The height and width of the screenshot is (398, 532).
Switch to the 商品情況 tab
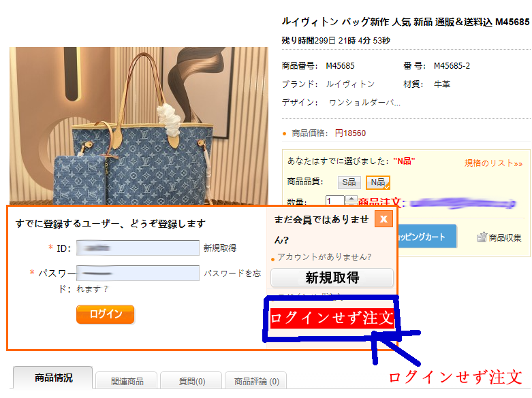(x=53, y=378)
